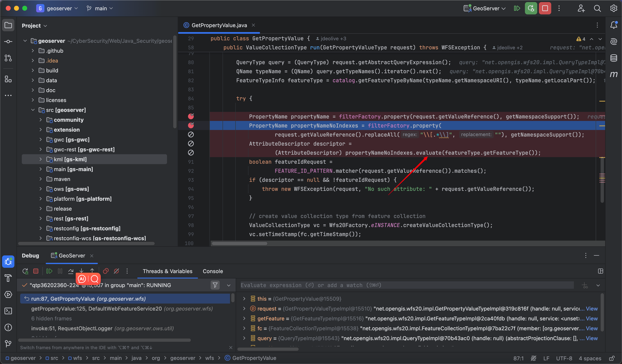Open the main branch dropdown

(100, 8)
